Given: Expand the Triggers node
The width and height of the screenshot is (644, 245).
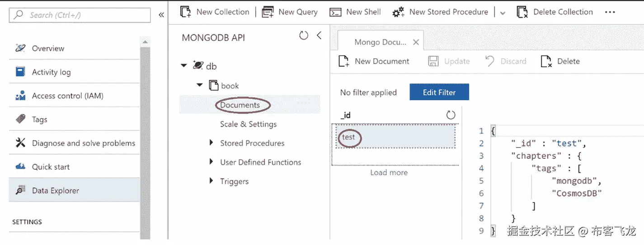Looking at the screenshot, I should tap(211, 181).
